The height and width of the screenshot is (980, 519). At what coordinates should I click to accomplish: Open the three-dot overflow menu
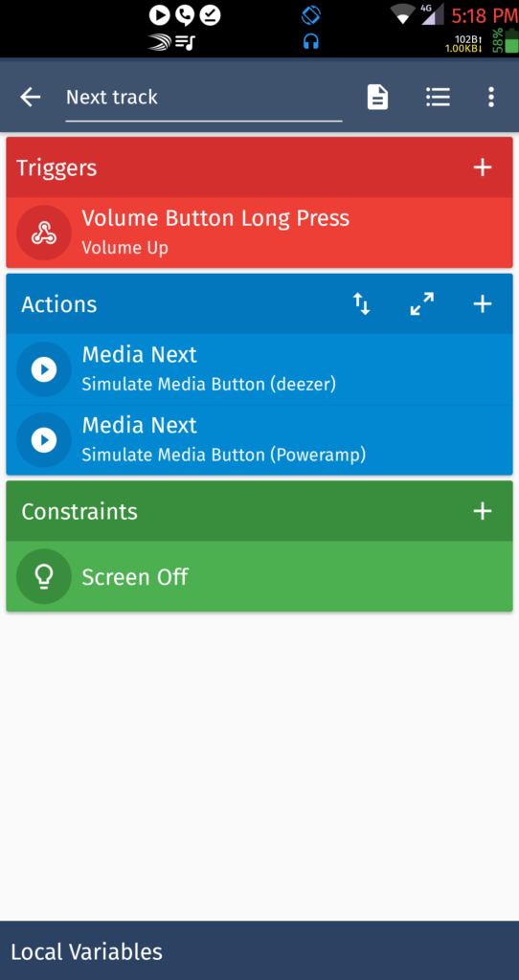click(491, 97)
